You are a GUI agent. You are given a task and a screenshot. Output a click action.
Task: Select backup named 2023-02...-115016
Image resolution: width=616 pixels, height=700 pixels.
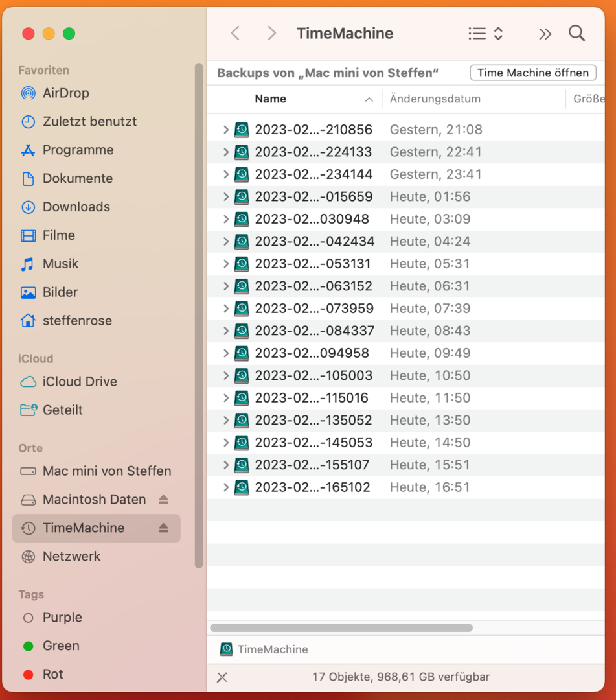coord(312,398)
